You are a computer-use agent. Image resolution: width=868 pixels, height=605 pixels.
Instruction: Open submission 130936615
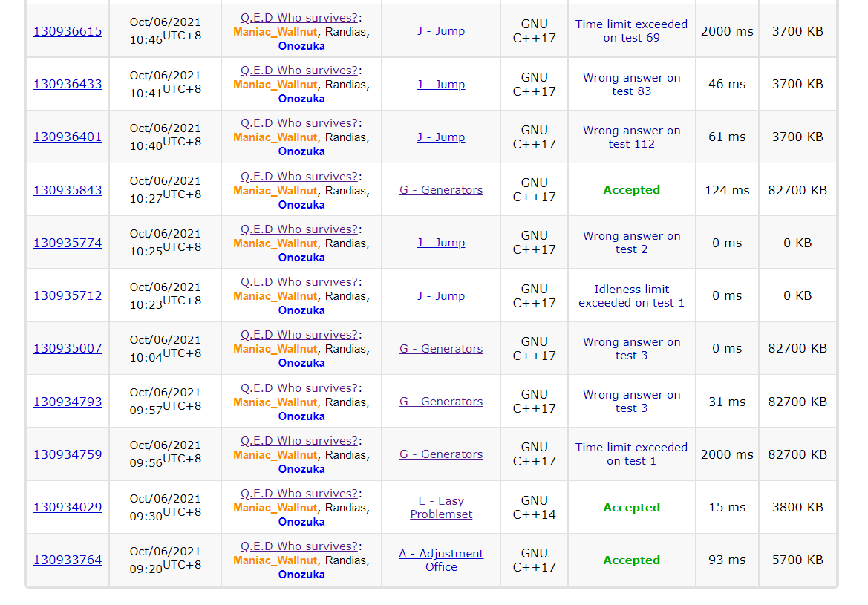(x=68, y=31)
